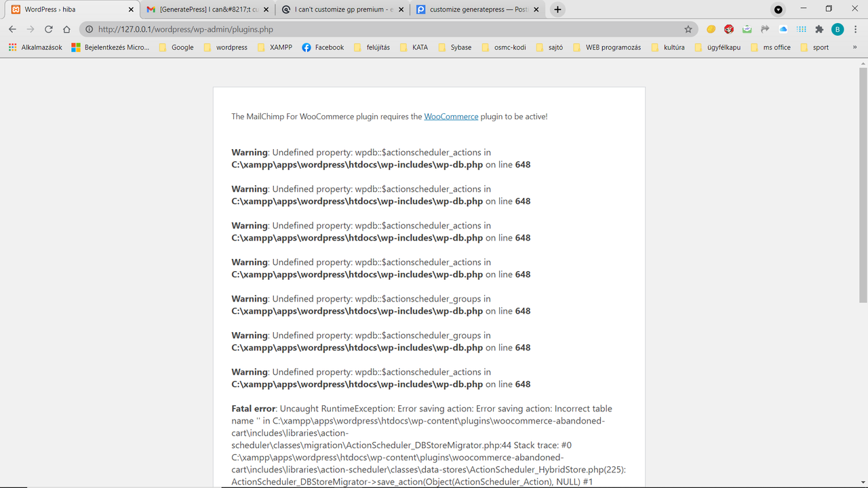Screen dimensions: 868x488
Task: Open the 'ms office' bookmark folder
Action: [771, 47]
